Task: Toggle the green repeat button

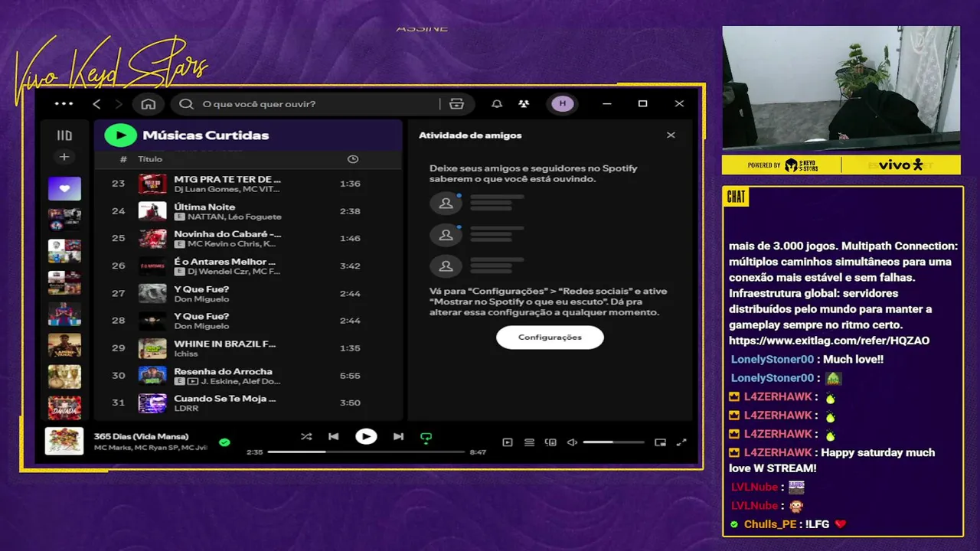Action: 426,438
